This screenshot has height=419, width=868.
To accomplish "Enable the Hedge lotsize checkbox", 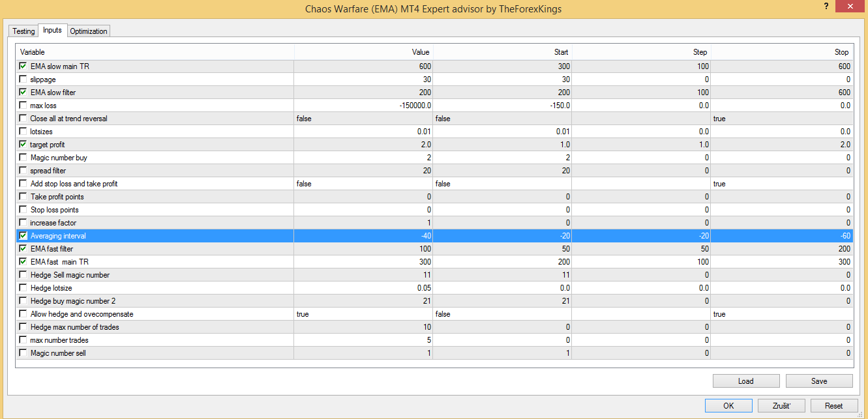I will tap(23, 288).
